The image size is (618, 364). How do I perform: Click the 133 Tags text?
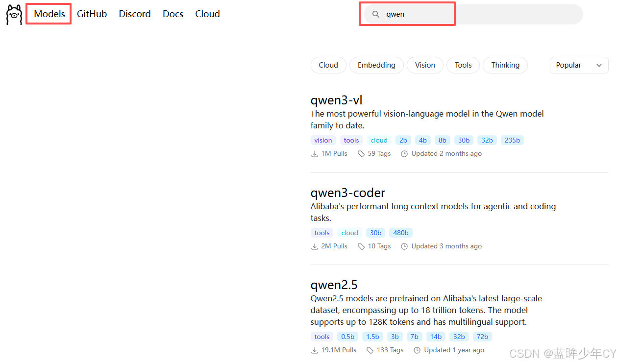coord(390,350)
